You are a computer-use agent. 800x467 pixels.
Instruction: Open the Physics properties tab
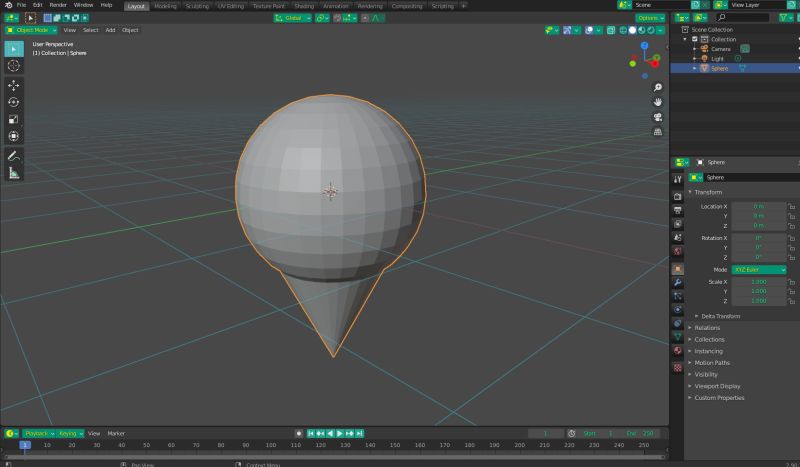click(x=678, y=310)
